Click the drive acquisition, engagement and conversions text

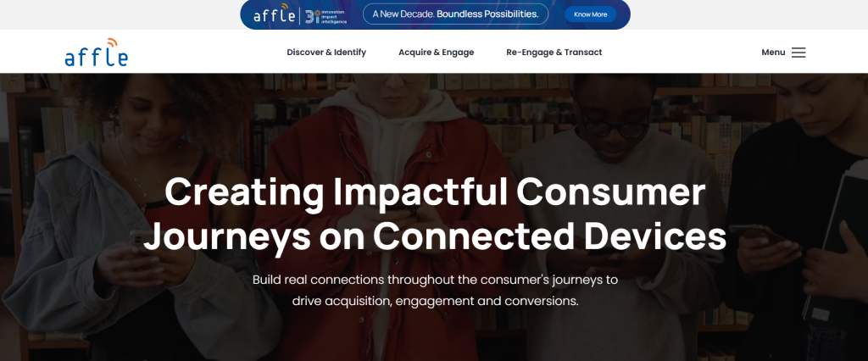click(x=435, y=301)
